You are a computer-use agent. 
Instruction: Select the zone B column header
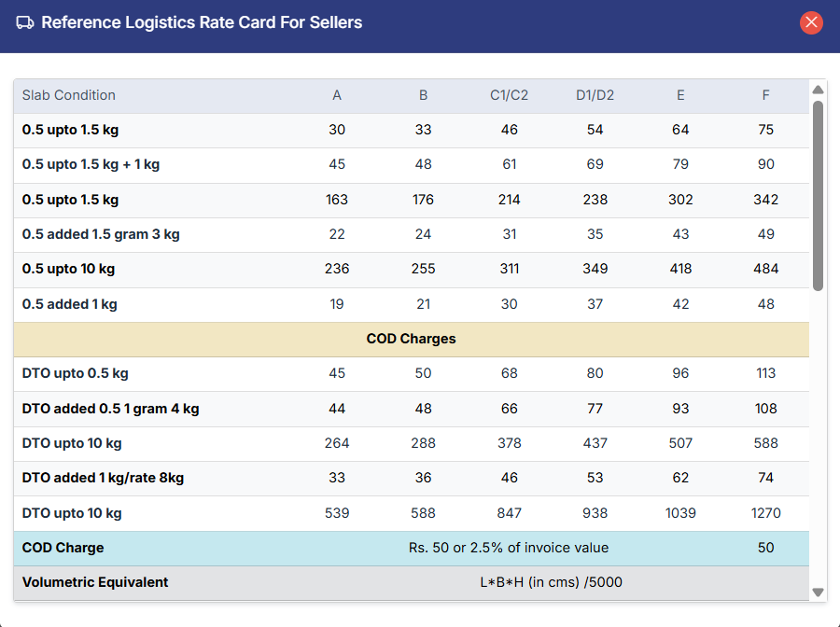pos(423,95)
